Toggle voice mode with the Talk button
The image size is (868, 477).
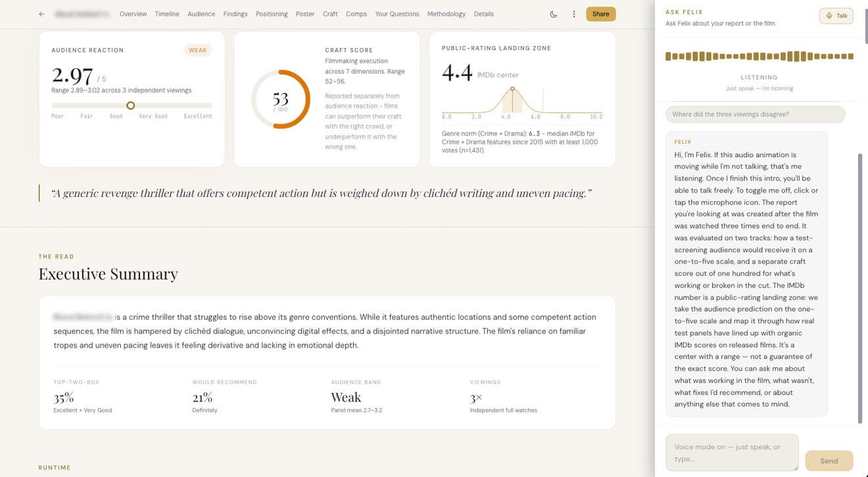(836, 16)
